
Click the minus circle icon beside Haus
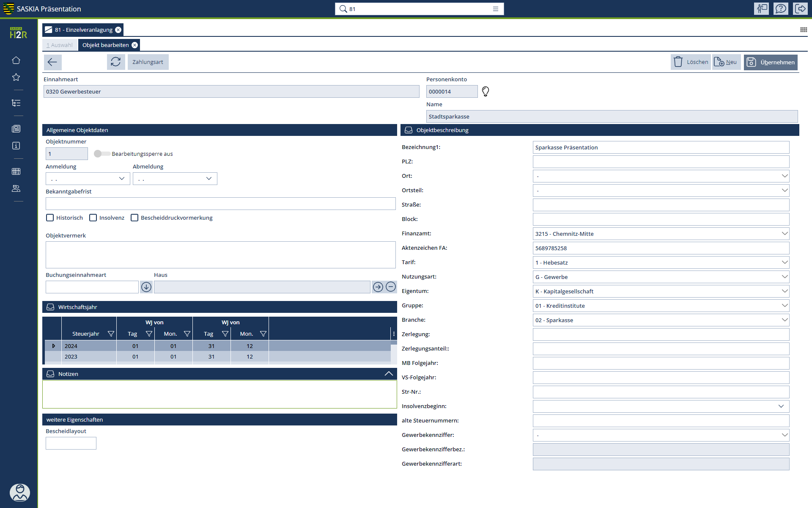point(391,287)
